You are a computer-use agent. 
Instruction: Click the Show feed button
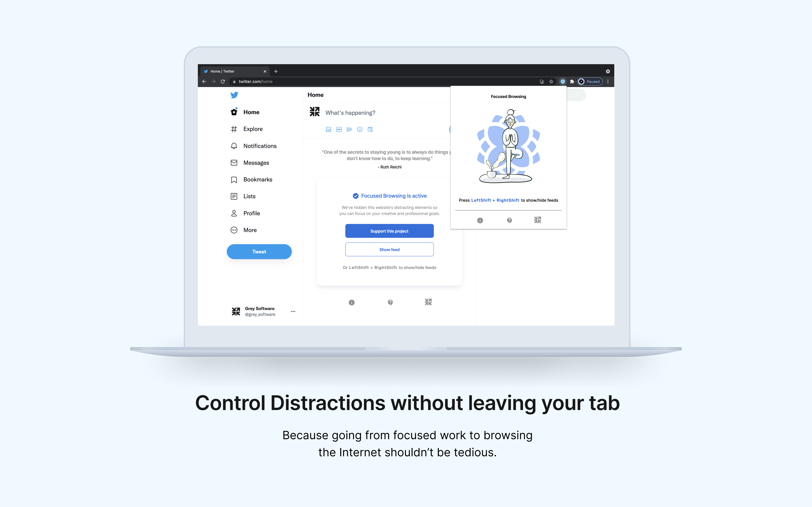coord(389,249)
